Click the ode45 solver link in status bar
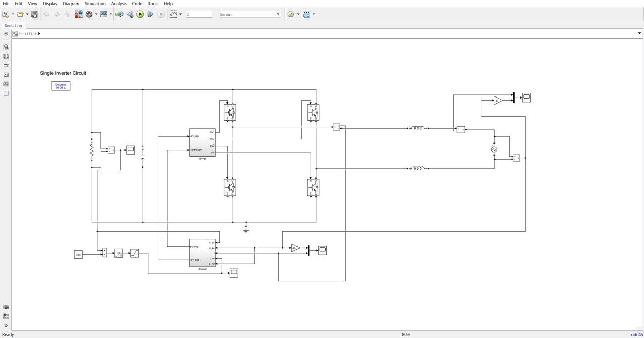 tap(636, 334)
